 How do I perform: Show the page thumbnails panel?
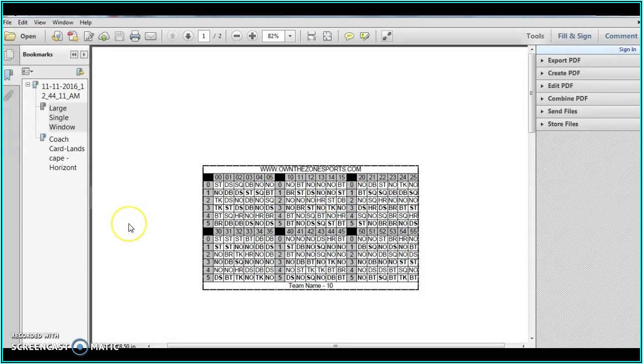pos(8,55)
